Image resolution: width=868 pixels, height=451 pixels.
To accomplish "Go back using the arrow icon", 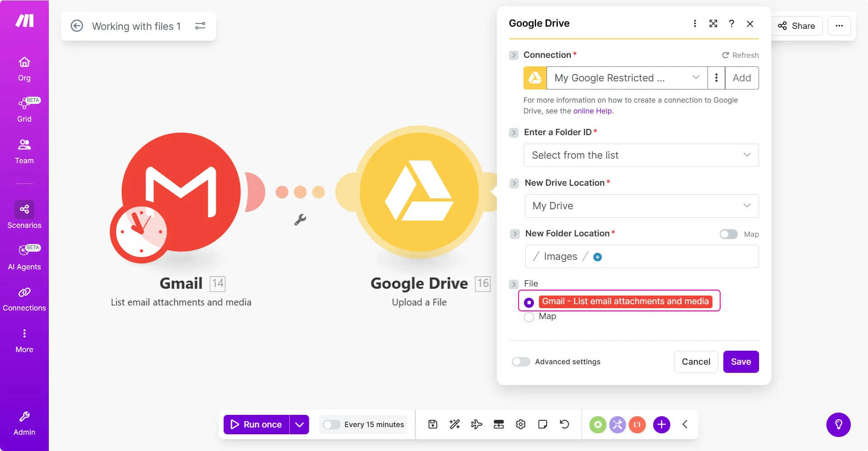I will (77, 26).
